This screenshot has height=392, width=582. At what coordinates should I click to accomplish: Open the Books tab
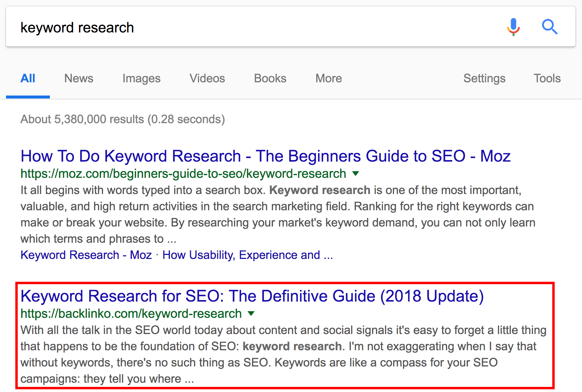(270, 78)
